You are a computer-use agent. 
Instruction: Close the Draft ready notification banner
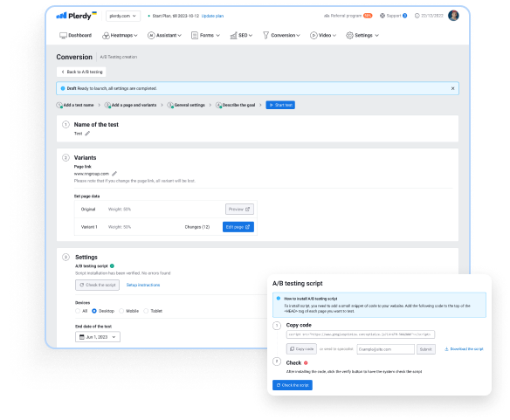tap(452, 88)
